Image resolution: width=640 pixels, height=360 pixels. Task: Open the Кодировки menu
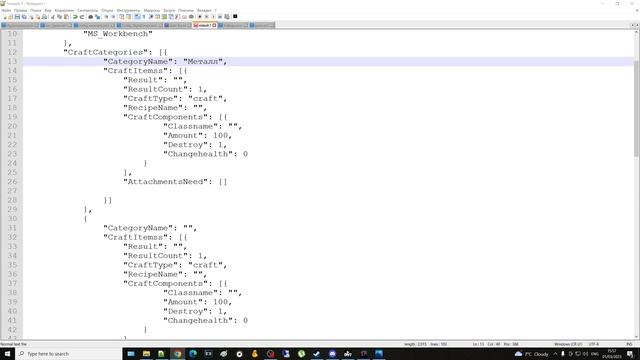pos(64,10)
